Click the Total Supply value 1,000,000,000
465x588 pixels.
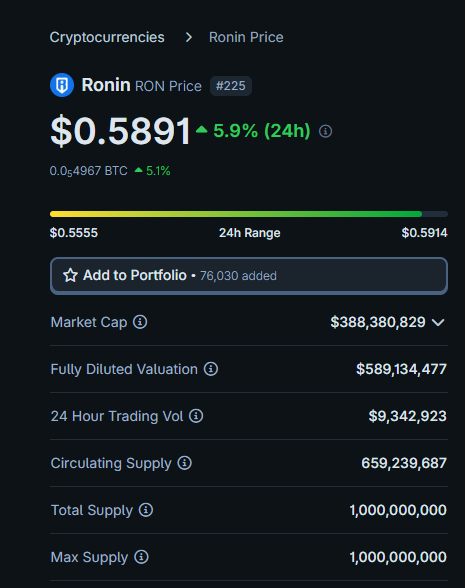click(398, 510)
